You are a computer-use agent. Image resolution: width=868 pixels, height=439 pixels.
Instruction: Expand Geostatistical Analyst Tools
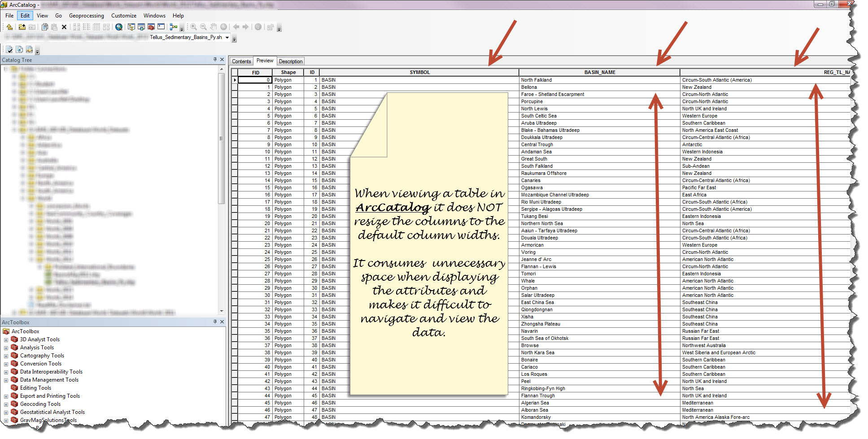(6, 413)
